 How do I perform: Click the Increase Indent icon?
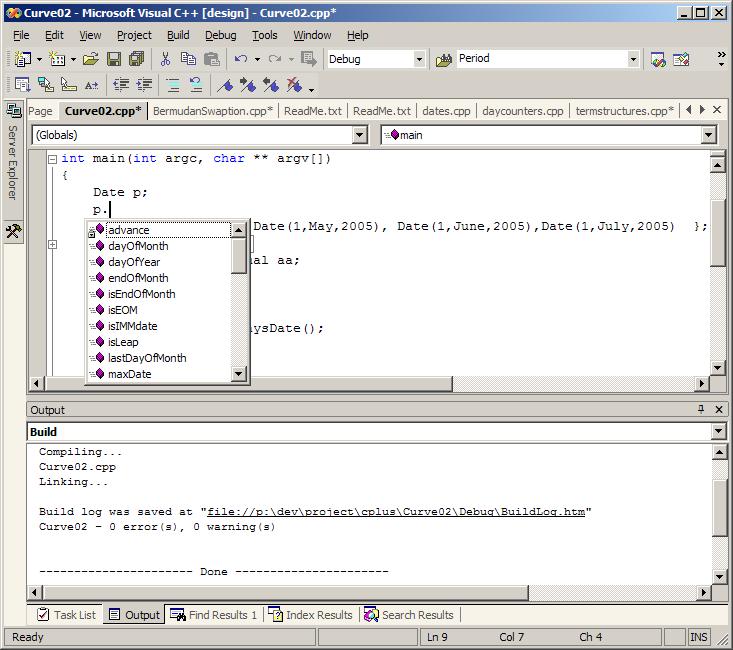click(144, 86)
